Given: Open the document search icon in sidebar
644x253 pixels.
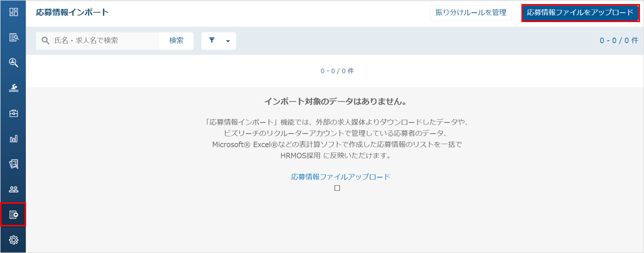Looking at the screenshot, I should 14,37.
